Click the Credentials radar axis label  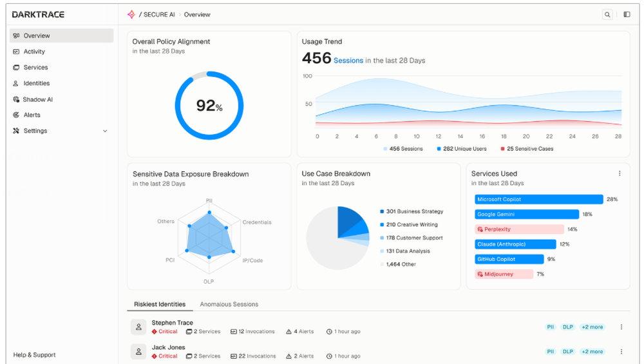point(257,222)
